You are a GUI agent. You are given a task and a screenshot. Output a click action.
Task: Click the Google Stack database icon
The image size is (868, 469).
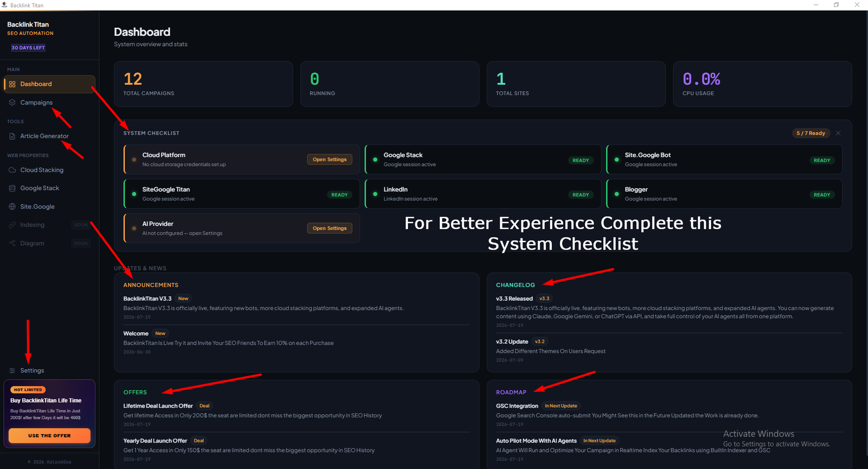coord(12,188)
